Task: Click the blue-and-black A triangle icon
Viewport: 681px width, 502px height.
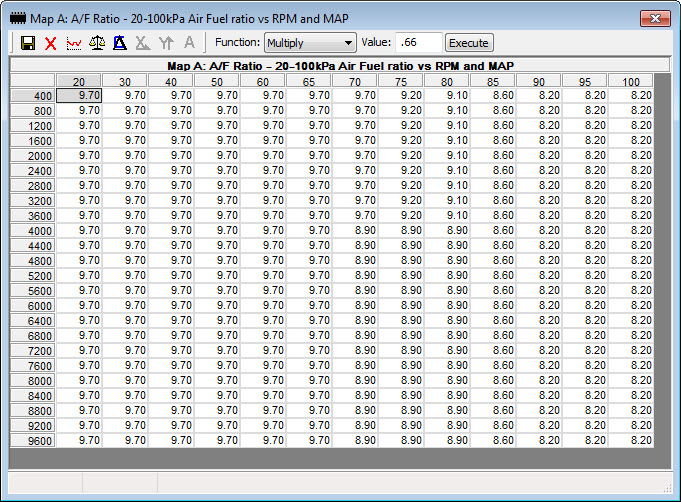Action: 120,43
